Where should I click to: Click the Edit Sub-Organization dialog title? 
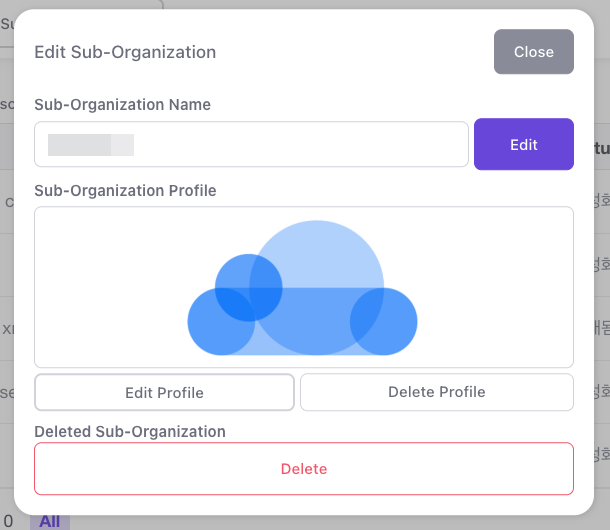click(x=125, y=52)
